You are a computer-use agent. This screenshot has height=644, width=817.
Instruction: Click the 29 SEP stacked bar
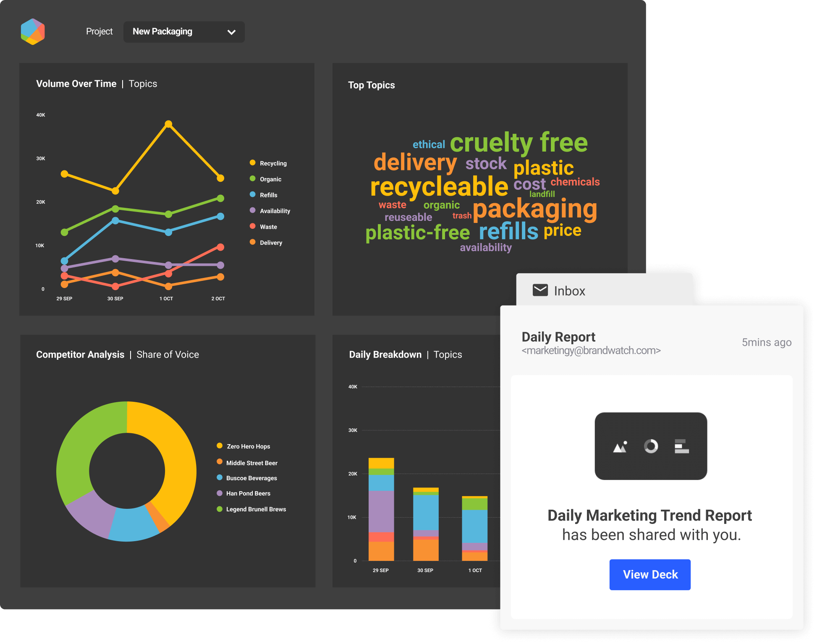[x=381, y=509]
